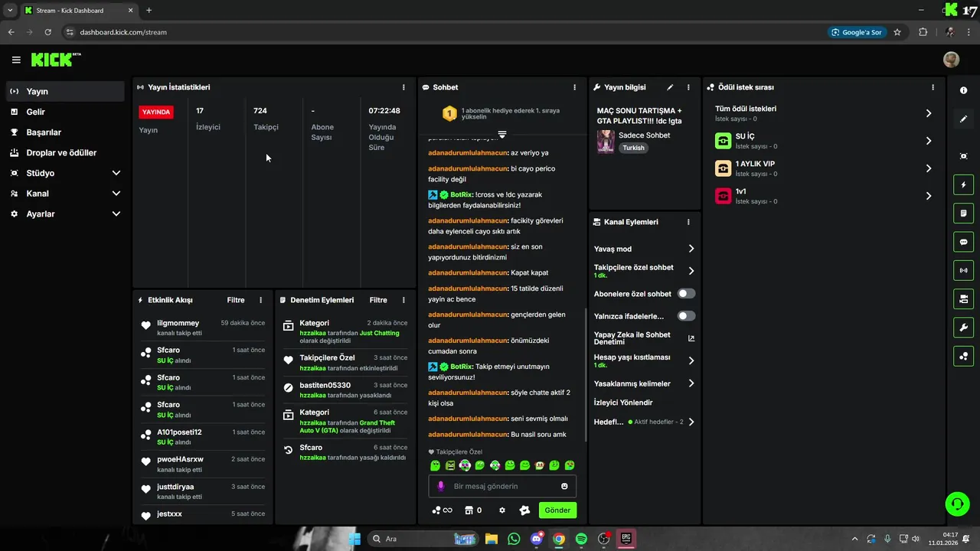This screenshot has height=551, width=980.
Task: Open the emoji picker in chat input
Action: pos(564,486)
